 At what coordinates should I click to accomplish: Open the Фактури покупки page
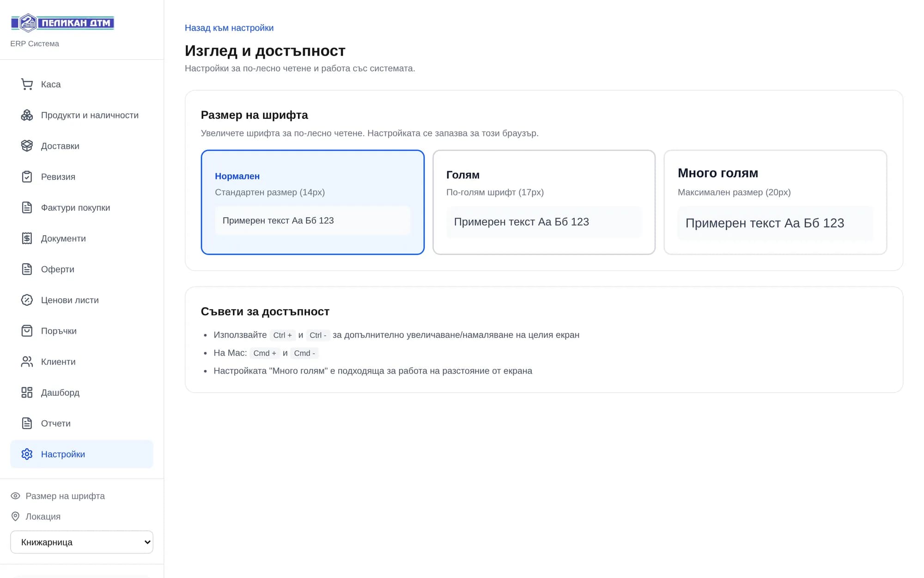[x=82, y=208]
